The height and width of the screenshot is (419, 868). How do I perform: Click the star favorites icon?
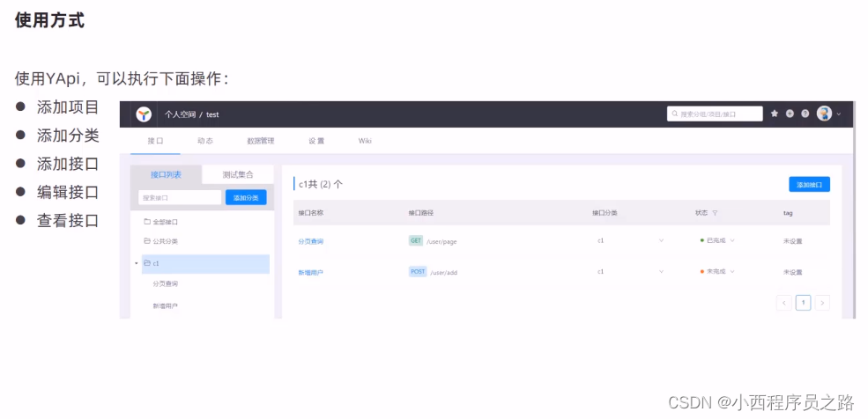pyautogui.click(x=775, y=114)
